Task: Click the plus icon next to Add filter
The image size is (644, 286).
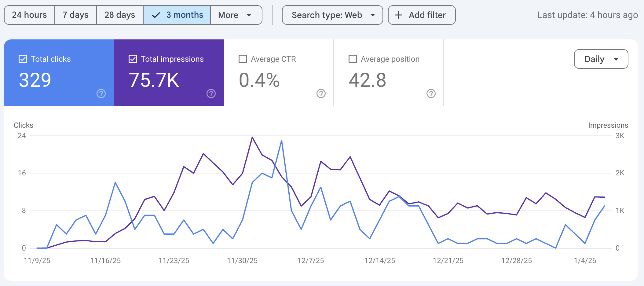Action: coord(399,15)
